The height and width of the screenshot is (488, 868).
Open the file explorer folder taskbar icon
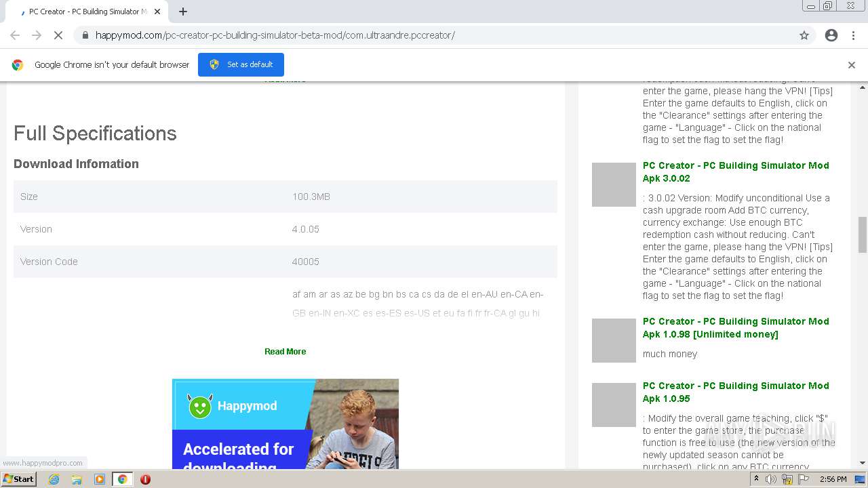77,479
